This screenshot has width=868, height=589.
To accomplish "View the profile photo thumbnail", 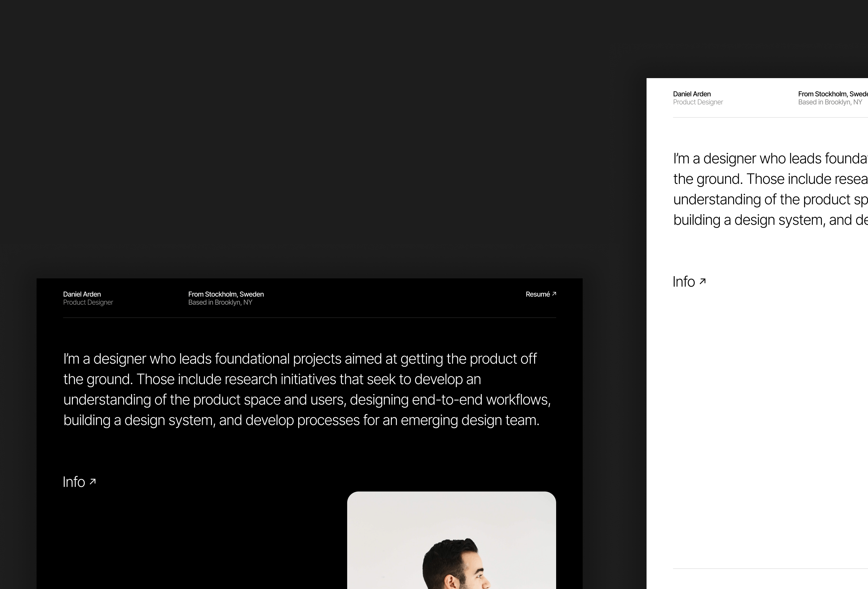I will coord(451,540).
